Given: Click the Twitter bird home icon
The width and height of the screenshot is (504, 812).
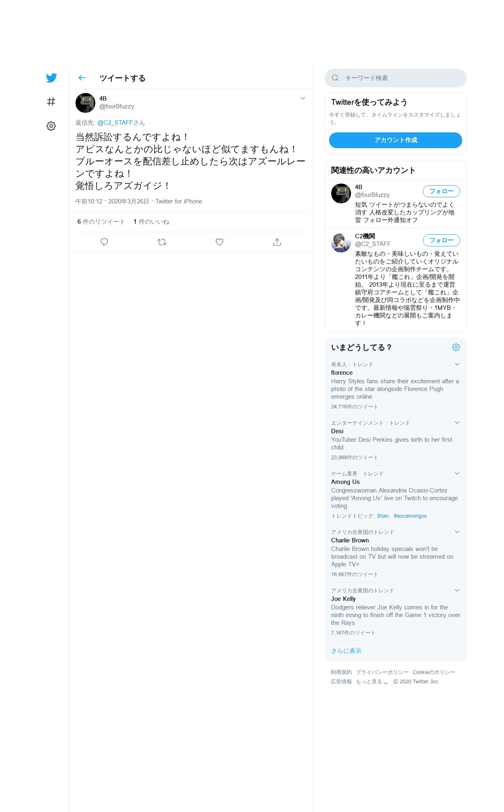Looking at the screenshot, I should [x=51, y=78].
